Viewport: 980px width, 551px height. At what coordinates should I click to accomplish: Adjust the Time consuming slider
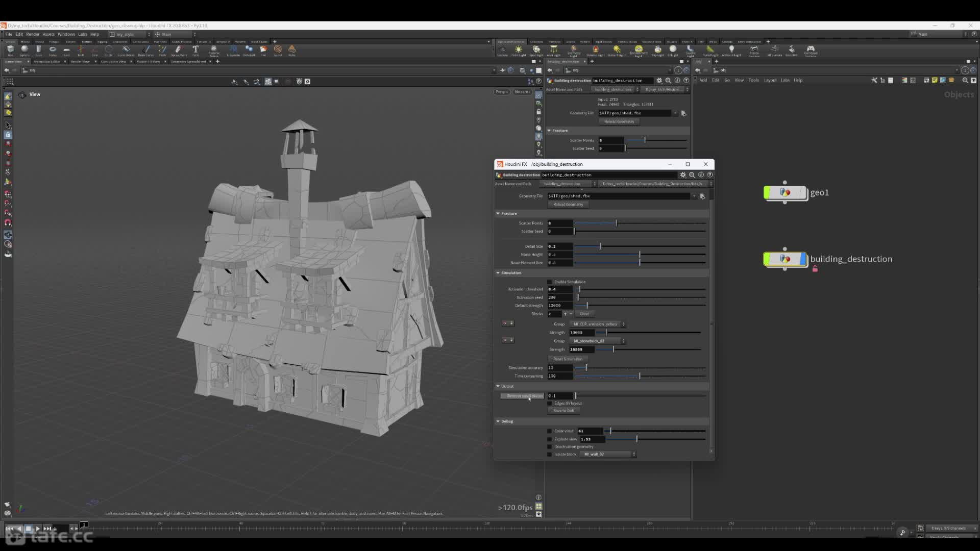(640, 376)
